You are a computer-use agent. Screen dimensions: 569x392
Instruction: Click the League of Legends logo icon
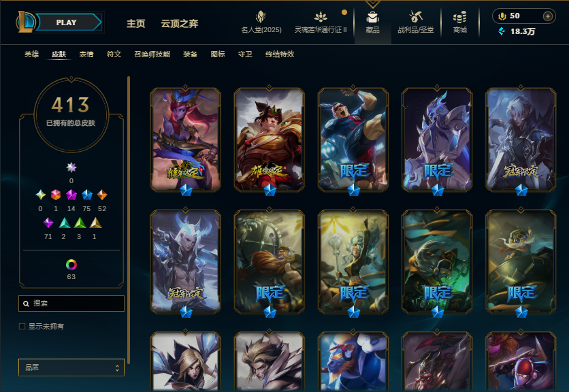pyautogui.click(x=25, y=22)
